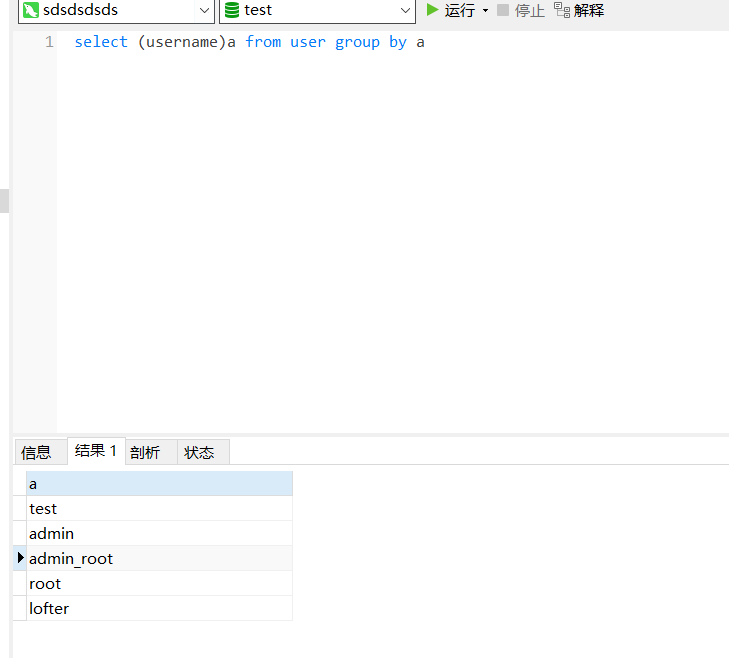The width and height of the screenshot is (729, 658).
Task: Click the Stop button
Action: [521, 10]
